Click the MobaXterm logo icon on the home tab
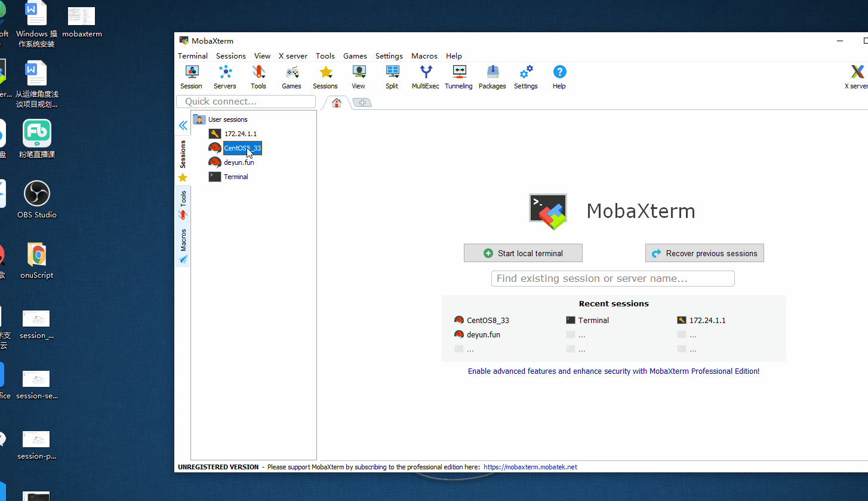 click(548, 211)
